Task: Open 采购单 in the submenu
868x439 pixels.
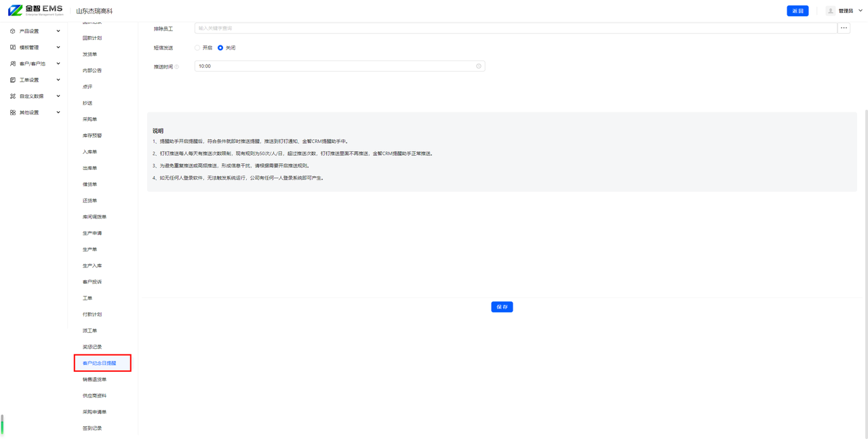Action: tap(90, 119)
